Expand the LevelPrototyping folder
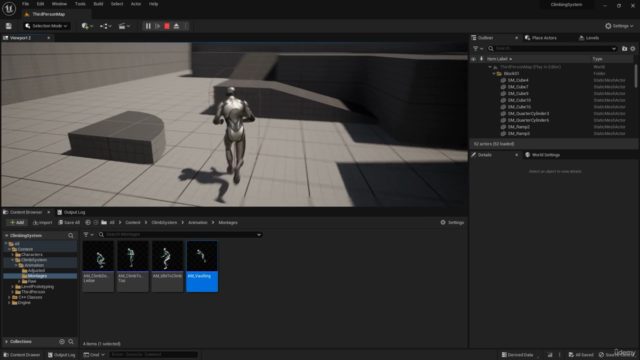The image size is (640, 360). pos(13,287)
